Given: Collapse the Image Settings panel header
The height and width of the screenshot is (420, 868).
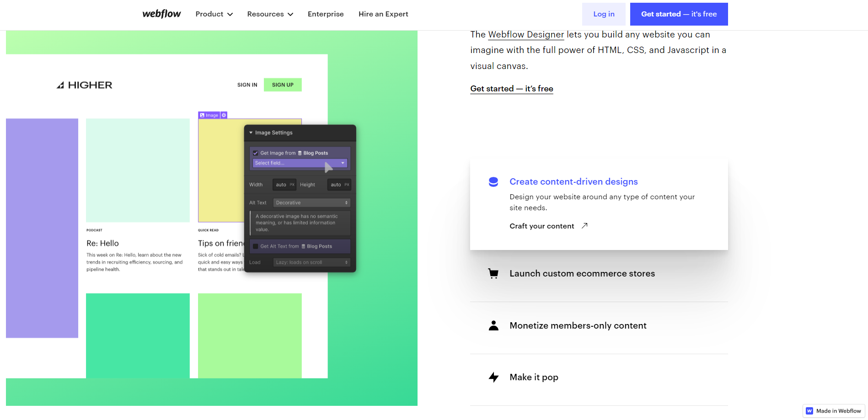Looking at the screenshot, I should pos(300,133).
